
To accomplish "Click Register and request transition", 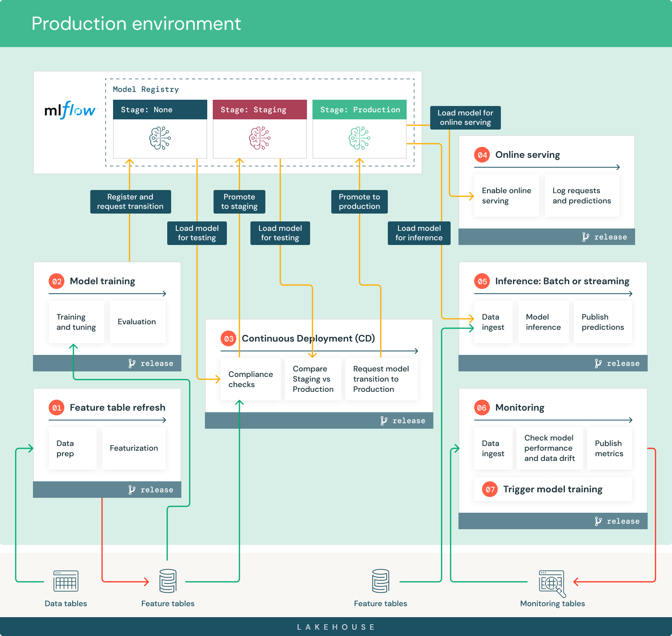I will coord(130,201).
